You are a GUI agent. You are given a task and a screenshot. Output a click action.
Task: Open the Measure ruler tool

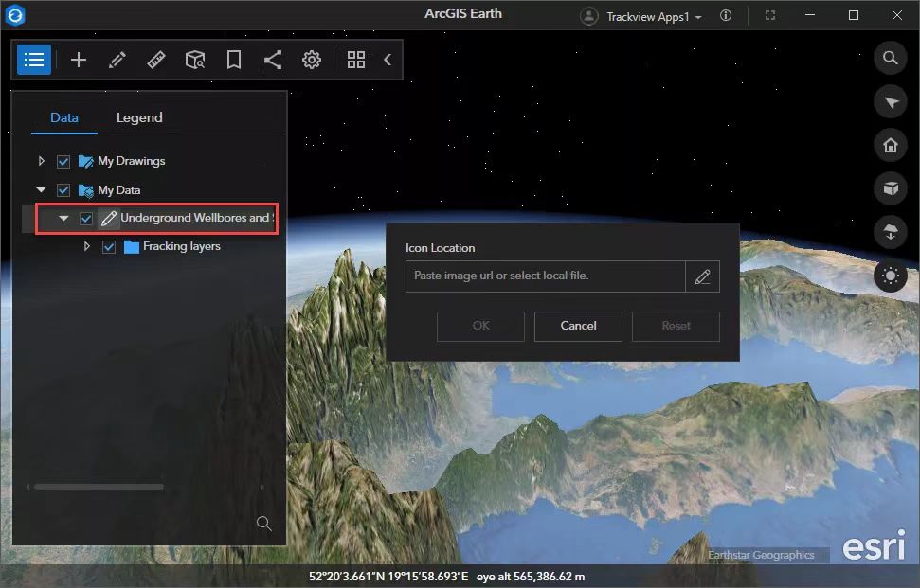click(156, 60)
